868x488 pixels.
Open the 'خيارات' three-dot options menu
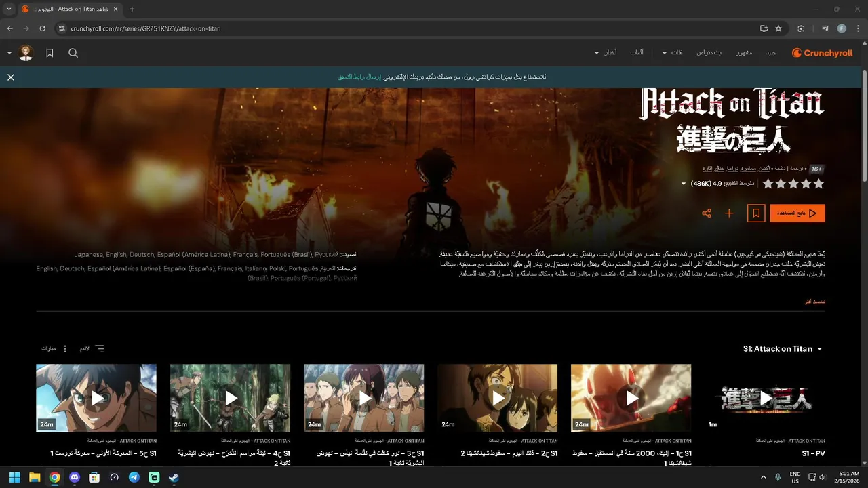(x=55, y=349)
